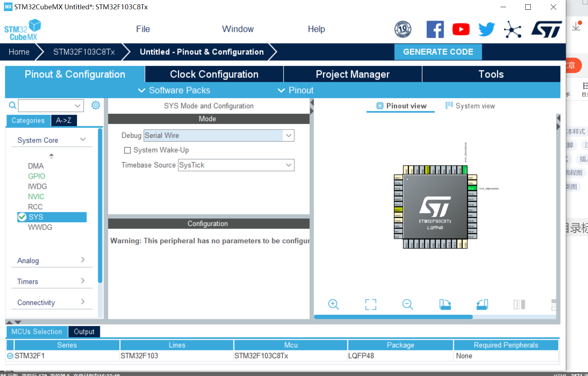Open the Debug mode dropdown
The width and height of the screenshot is (588, 376).
click(x=289, y=135)
